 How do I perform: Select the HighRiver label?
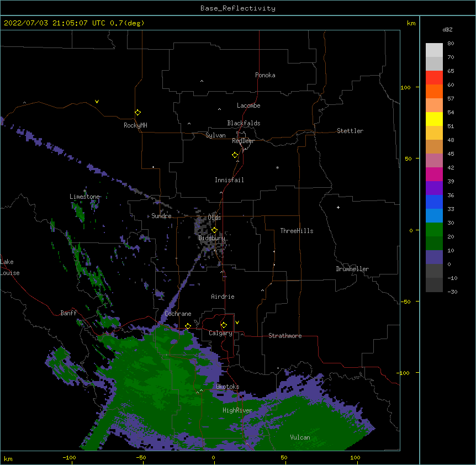pyautogui.click(x=237, y=410)
